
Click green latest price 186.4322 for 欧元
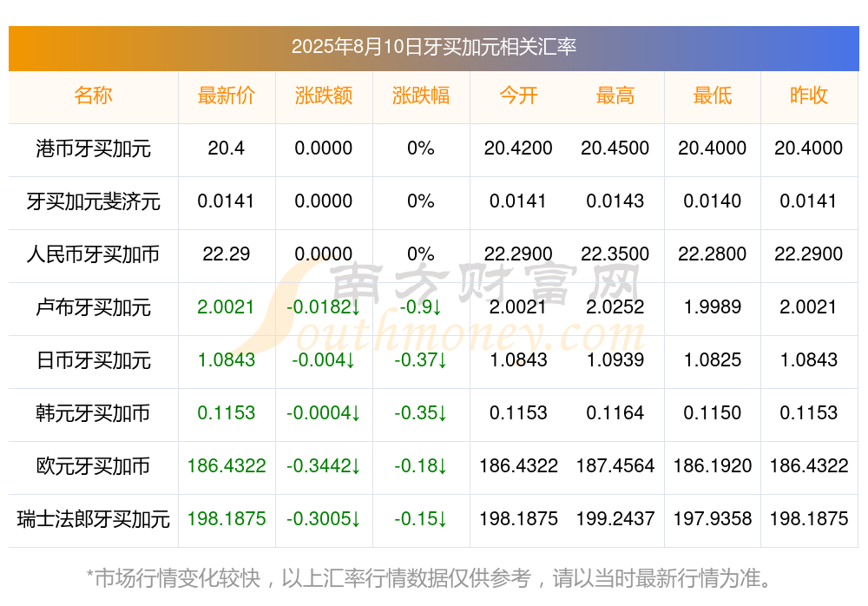point(227,466)
